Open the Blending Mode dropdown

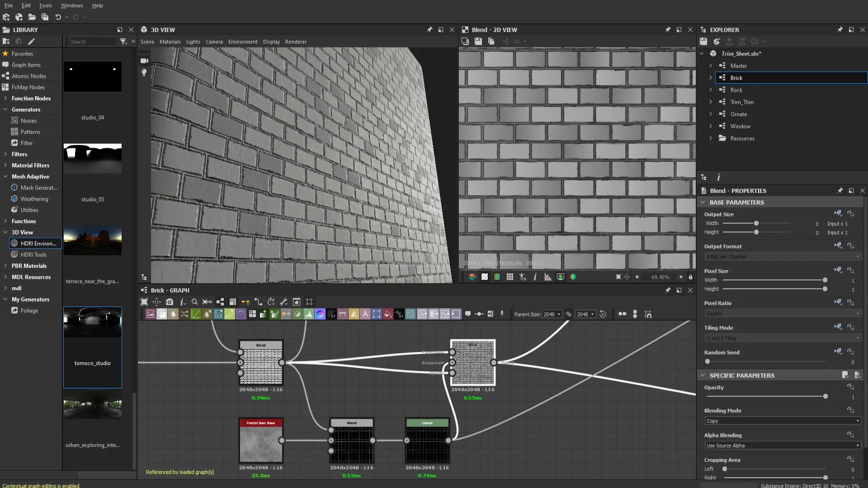[783, 421]
